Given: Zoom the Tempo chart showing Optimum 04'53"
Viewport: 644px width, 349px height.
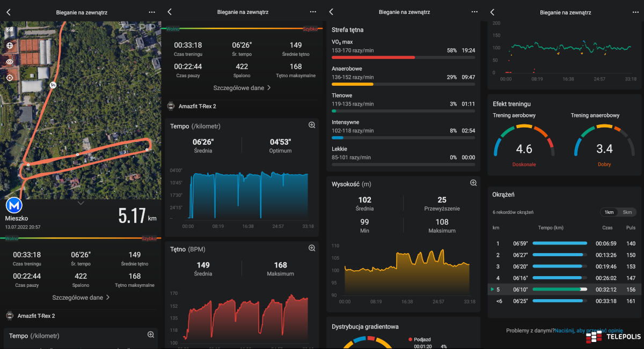Looking at the screenshot, I should [311, 125].
